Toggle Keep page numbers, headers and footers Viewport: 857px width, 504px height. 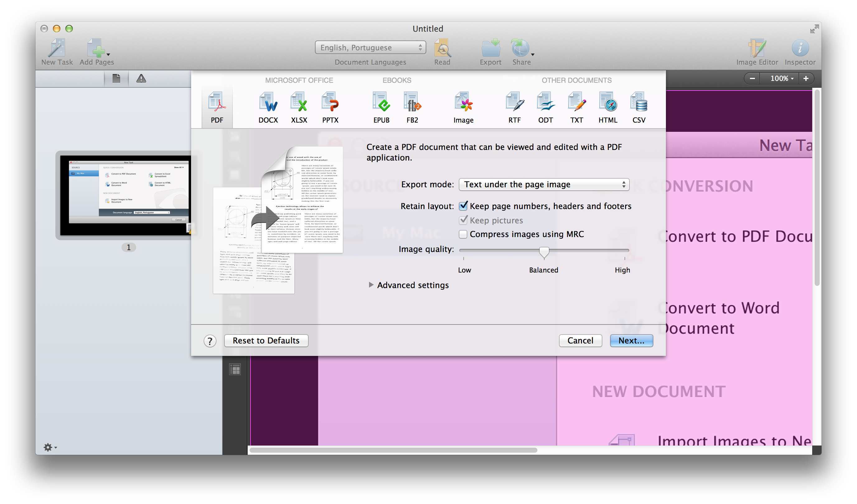point(463,206)
